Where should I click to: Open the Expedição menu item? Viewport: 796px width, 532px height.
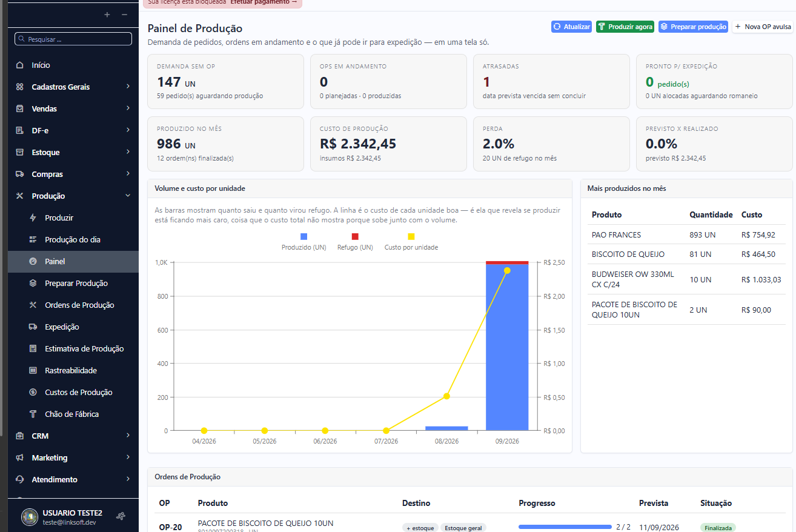click(x=73, y=327)
